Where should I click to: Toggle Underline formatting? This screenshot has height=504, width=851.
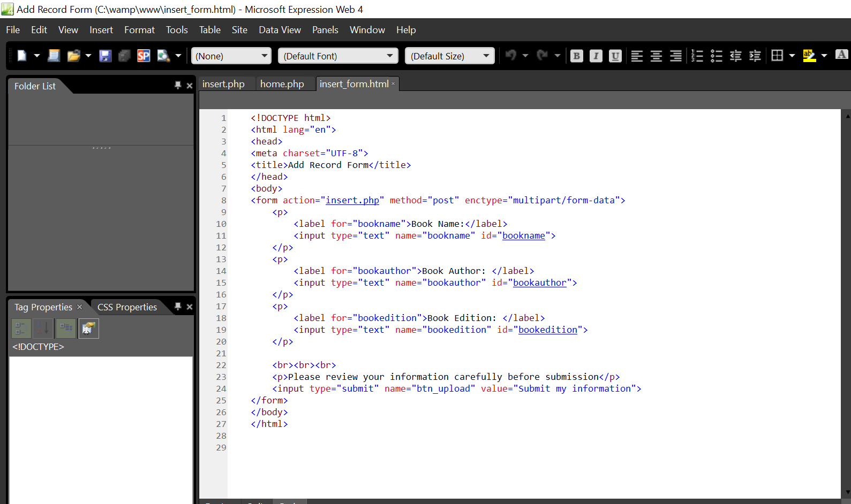click(615, 56)
